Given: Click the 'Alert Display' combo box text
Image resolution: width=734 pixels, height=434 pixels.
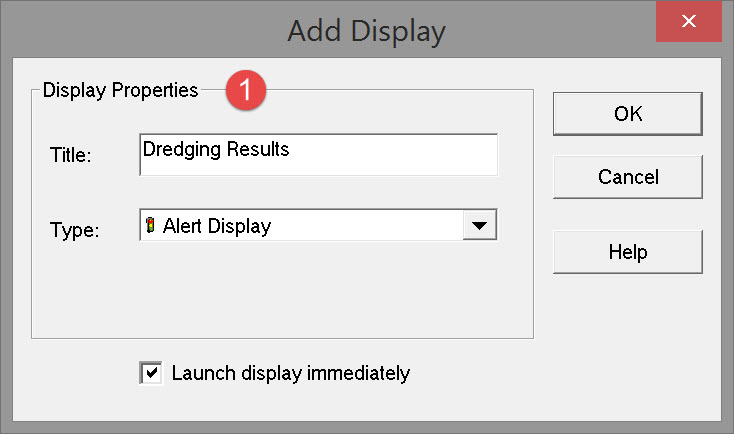Looking at the screenshot, I should click(x=217, y=226).
